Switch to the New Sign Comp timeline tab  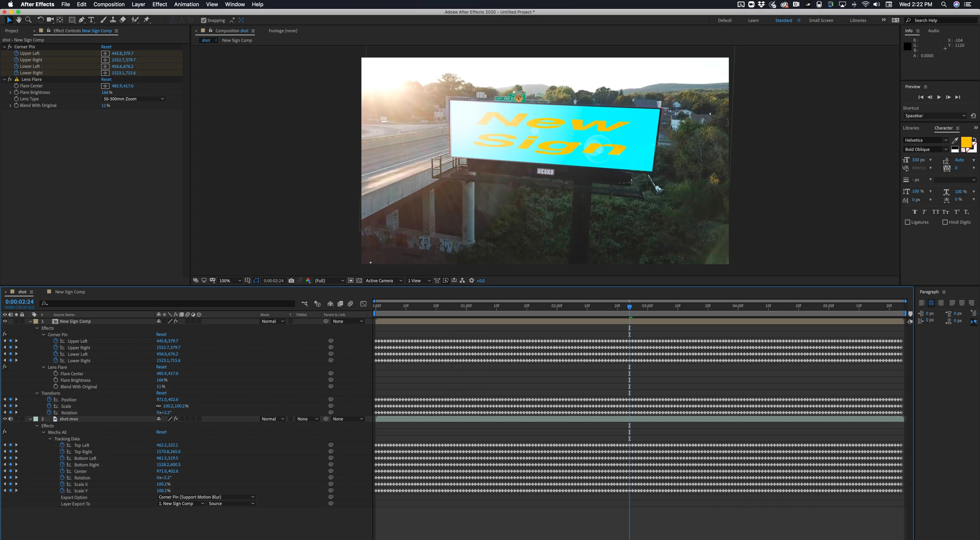[70, 292]
